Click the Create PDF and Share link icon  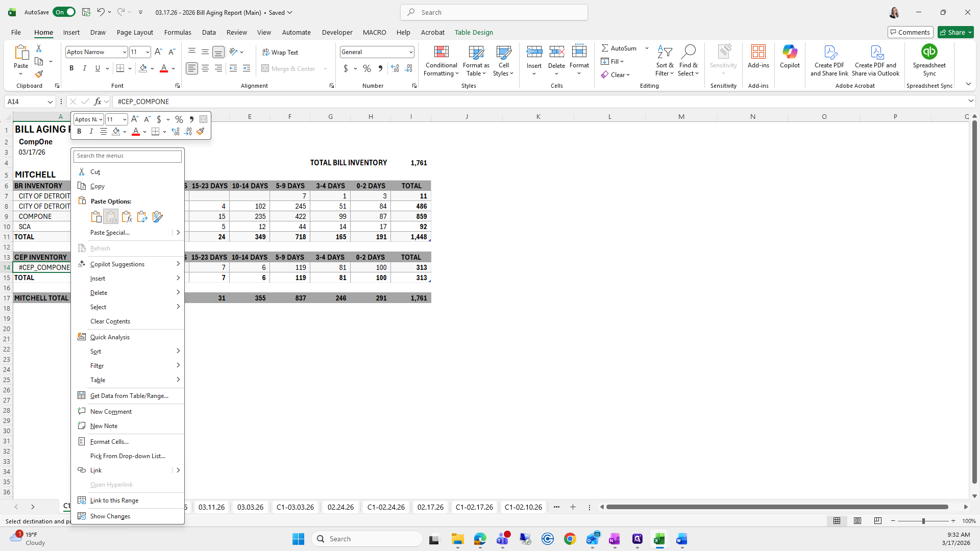(829, 52)
